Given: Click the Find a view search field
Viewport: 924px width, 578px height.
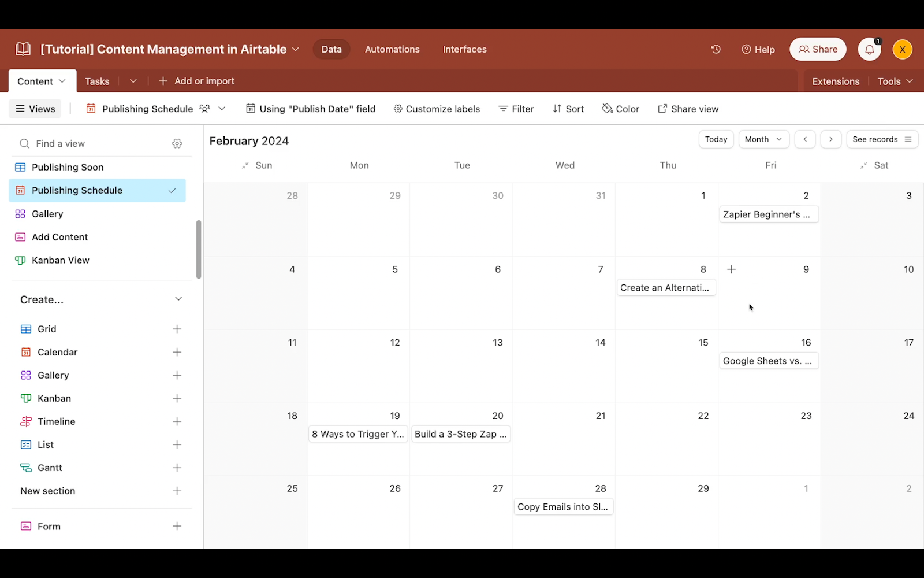Looking at the screenshot, I should [x=92, y=143].
